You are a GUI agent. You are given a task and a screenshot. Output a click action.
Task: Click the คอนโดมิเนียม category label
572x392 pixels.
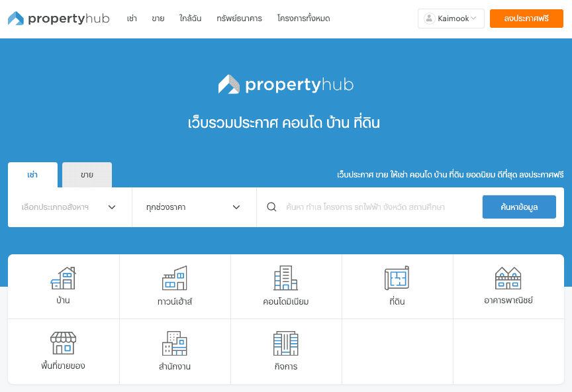point(285,301)
